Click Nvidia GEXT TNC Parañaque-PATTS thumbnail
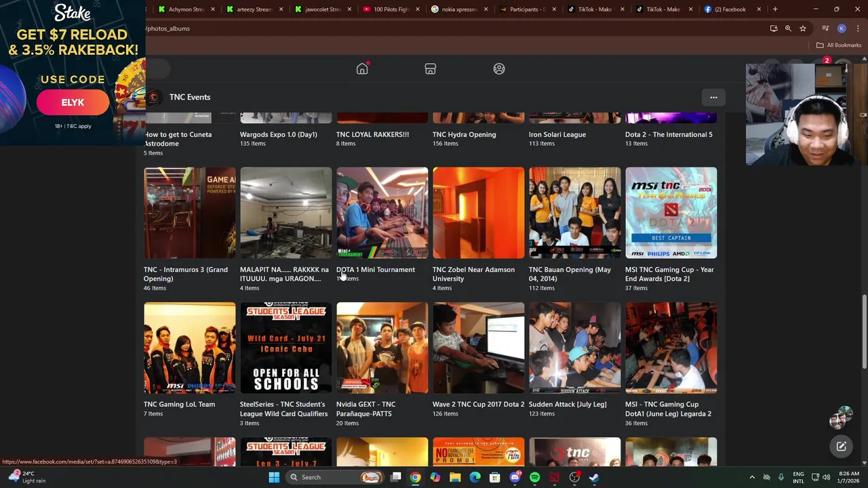This screenshot has width=868, height=488. 382,348
